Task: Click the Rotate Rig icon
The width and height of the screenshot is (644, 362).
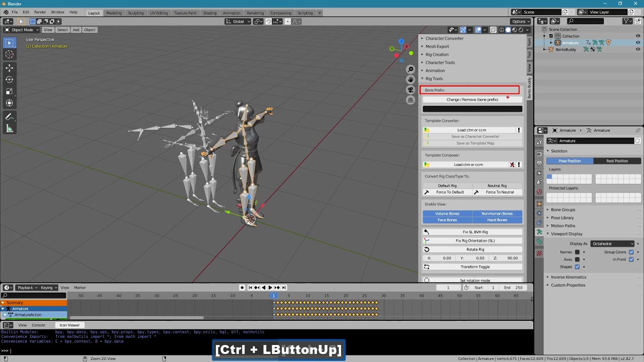Action: pos(427,249)
